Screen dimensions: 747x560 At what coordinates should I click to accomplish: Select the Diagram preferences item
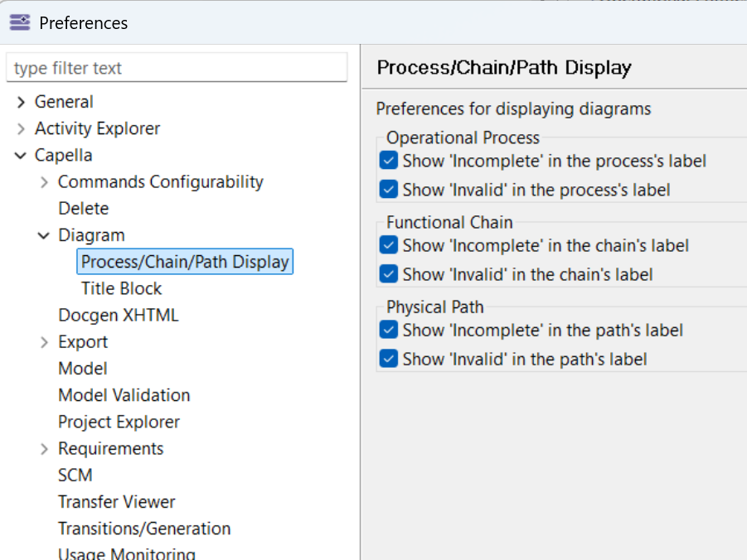coord(91,235)
